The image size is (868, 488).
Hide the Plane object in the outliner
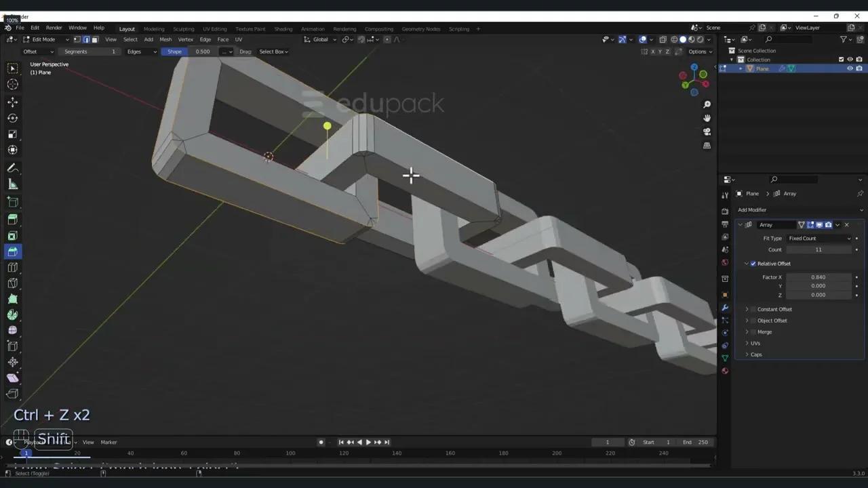850,68
